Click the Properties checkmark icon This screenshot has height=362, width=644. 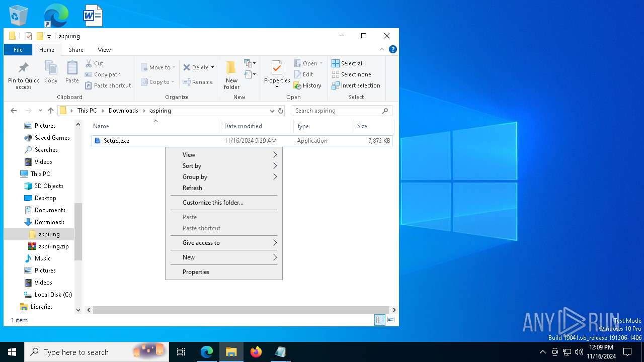pyautogui.click(x=277, y=68)
